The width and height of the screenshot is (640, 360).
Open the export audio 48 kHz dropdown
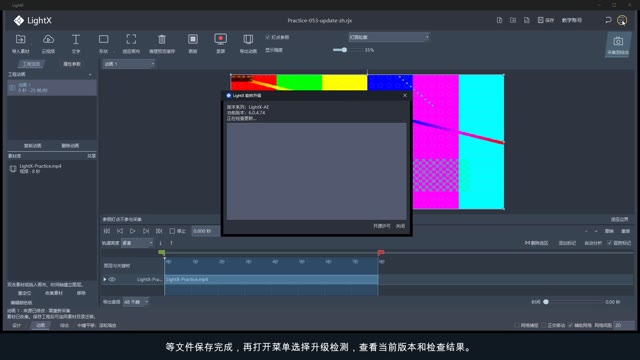[x=136, y=302]
